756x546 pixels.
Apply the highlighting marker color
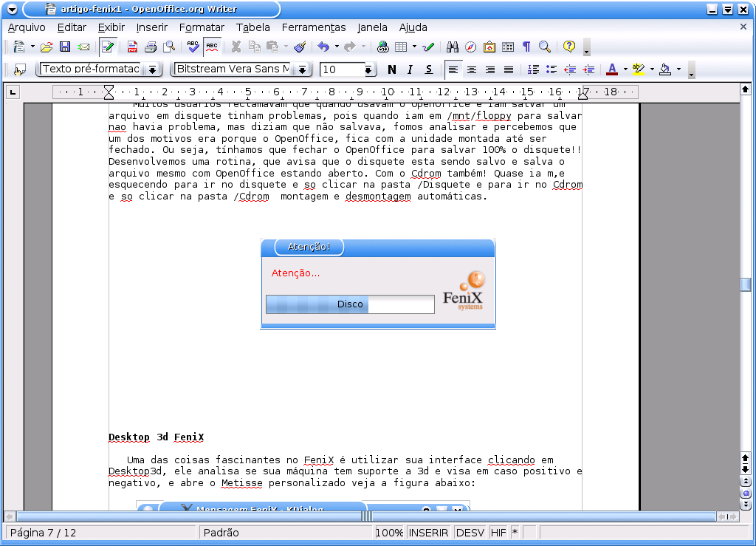coord(639,70)
